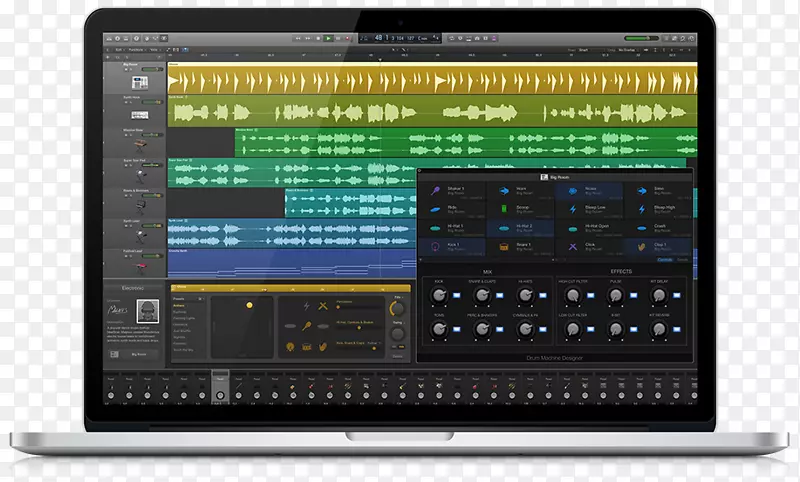Image resolution: width=800 pixels, height=482 pixels.
Task: Open the Mixer toolbar icon
Action: click(155, 38)
